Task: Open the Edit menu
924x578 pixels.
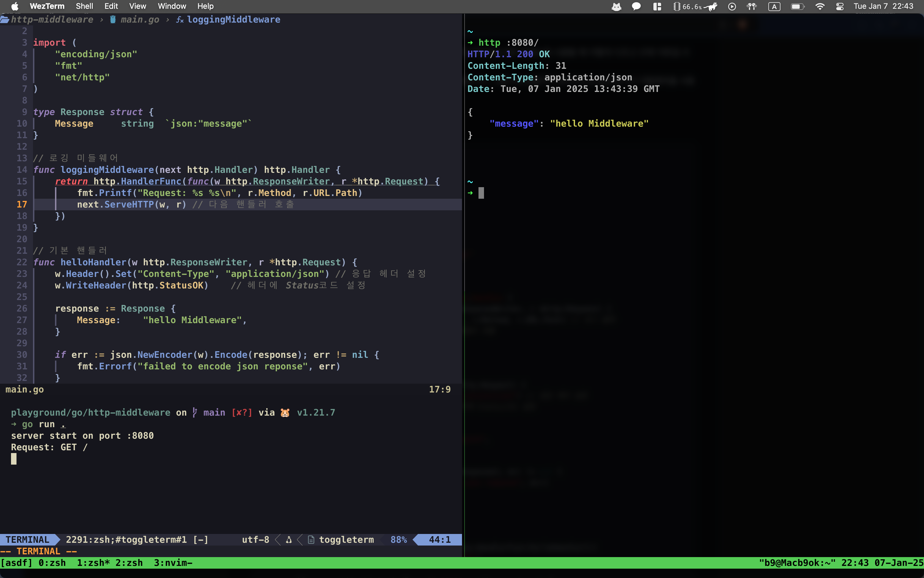Action: tap(111, 6)
